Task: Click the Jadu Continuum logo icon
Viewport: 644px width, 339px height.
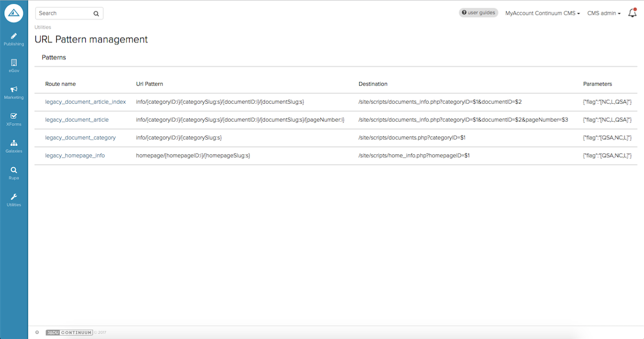Action: tap(14, 14)
